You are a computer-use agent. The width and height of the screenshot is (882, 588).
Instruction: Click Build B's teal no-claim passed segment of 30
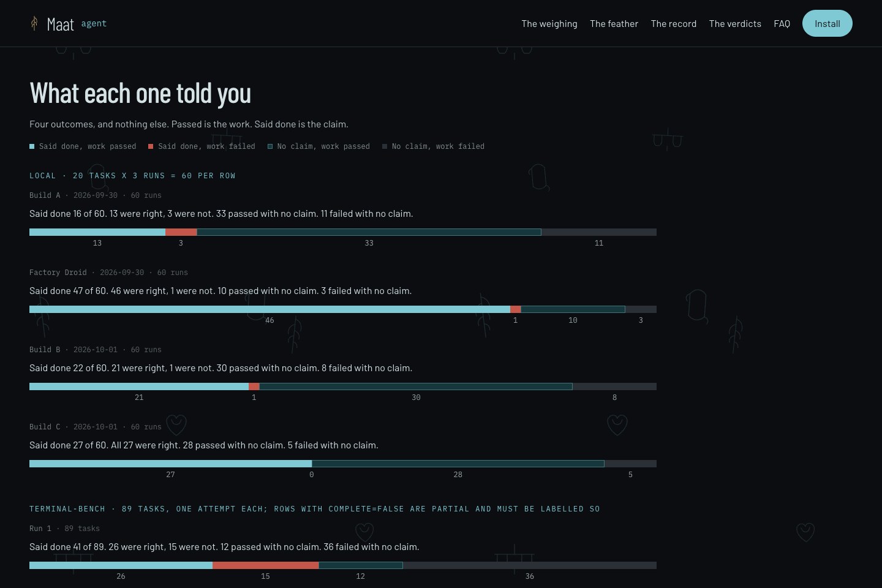click(416, 386)
